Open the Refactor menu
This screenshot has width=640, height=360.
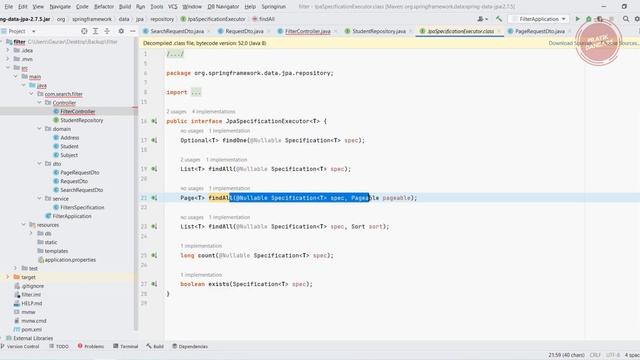[x=104, y=7]
